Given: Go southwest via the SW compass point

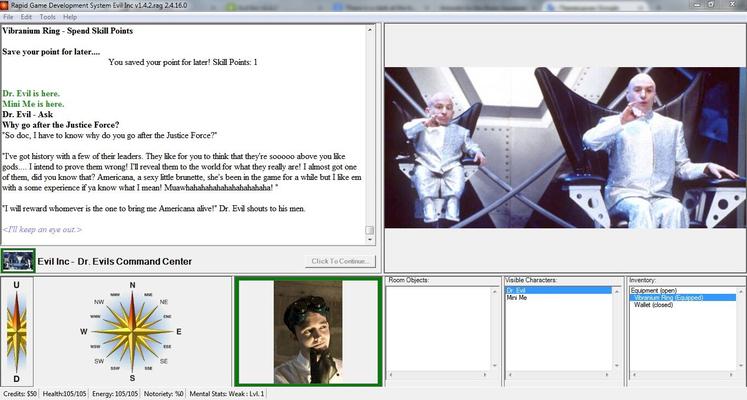Looking at the screenshot, I should click(x=99, y=361).
